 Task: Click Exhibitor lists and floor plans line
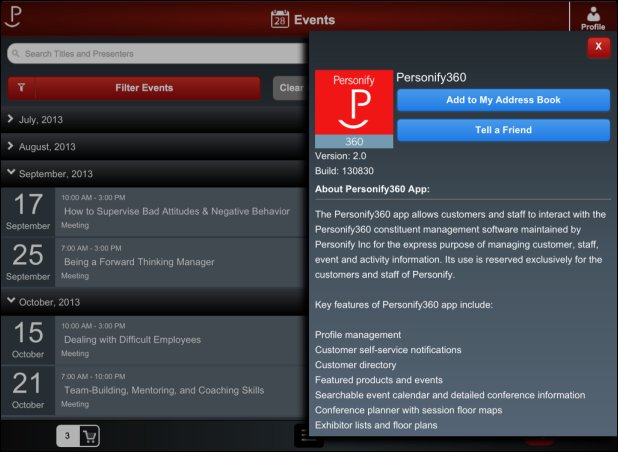pyautogui.click(x=376, y=425)
